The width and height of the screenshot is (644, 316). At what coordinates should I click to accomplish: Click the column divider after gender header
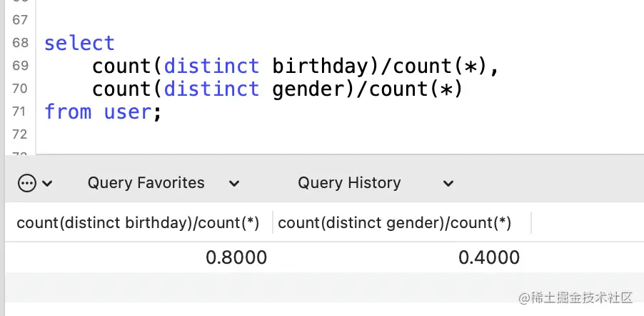(531, 222)
